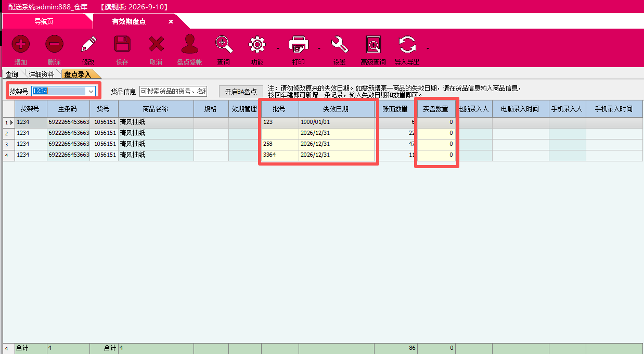The height and width of the screenshot is (354, 644).
Task: Click 实盘数量 cell in batch 3364 row
Action: pyautogui.click(x=435, y=155)
